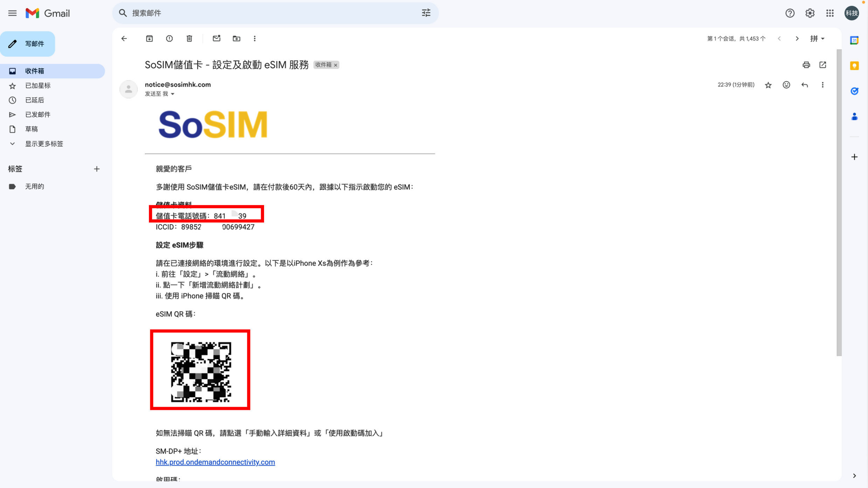The width and height of the screenshot is (868, 488).
Task: Go back to inbox arrow
Action: (x=124, y=39)
